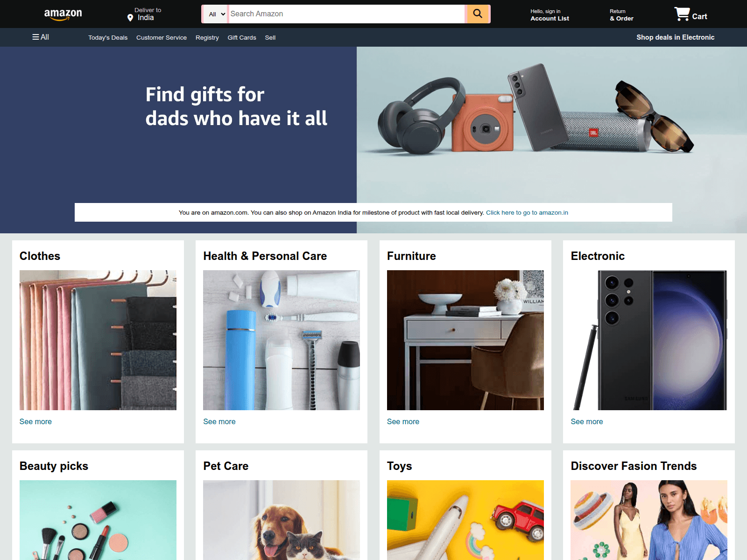Click See more under Electronic

587,421
